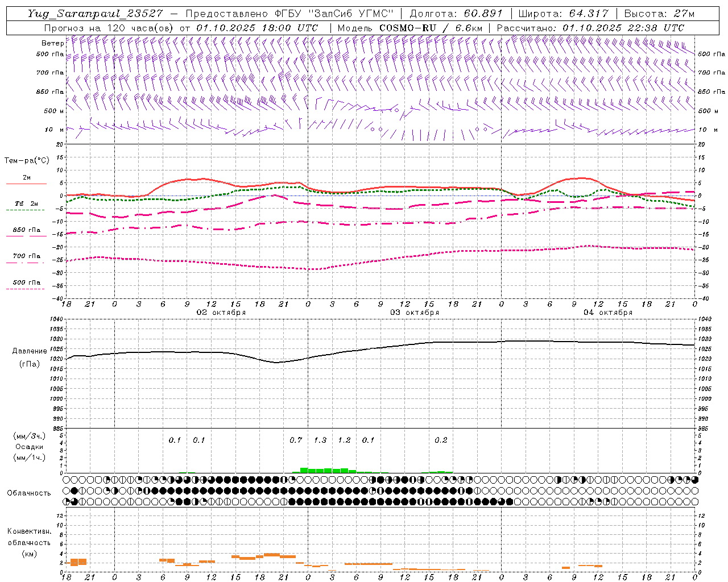Click the Осадки precipitation label
Image resolution: width=728 pixels, height=582 pixels.
(x=29, y=447)
